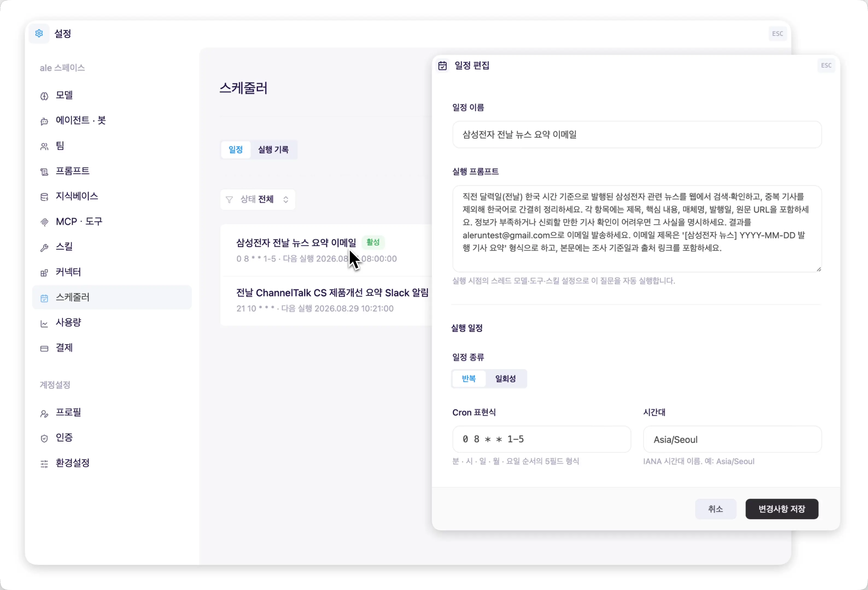Close the 일정 편집 panel with its ESC button
The height and width of the screenshot is (590, 868).
[826, 65]
